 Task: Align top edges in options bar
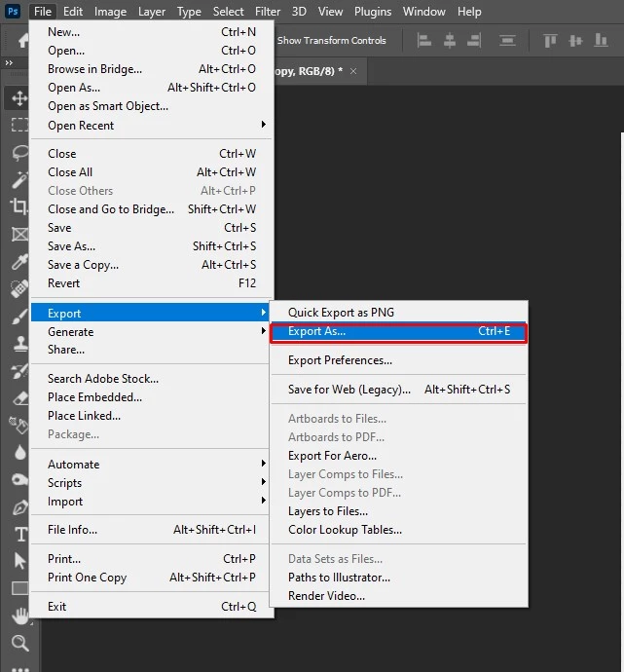[550, 41]
